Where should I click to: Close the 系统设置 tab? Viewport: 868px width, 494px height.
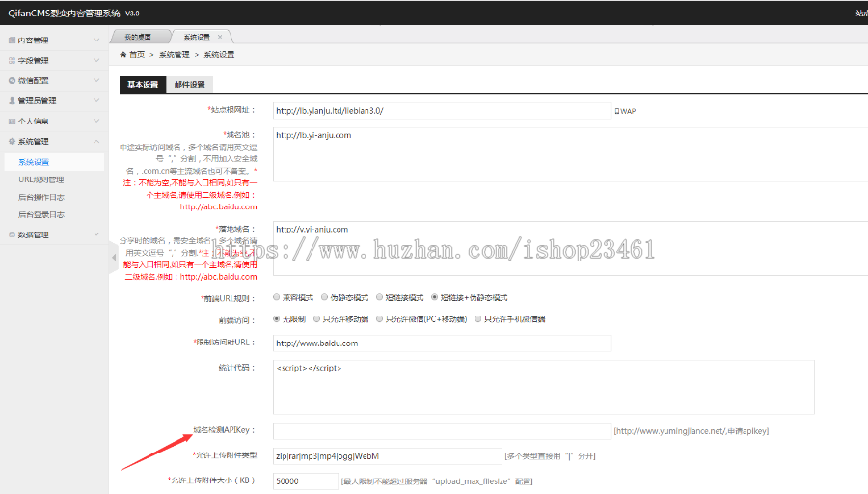tap(220, 37)
